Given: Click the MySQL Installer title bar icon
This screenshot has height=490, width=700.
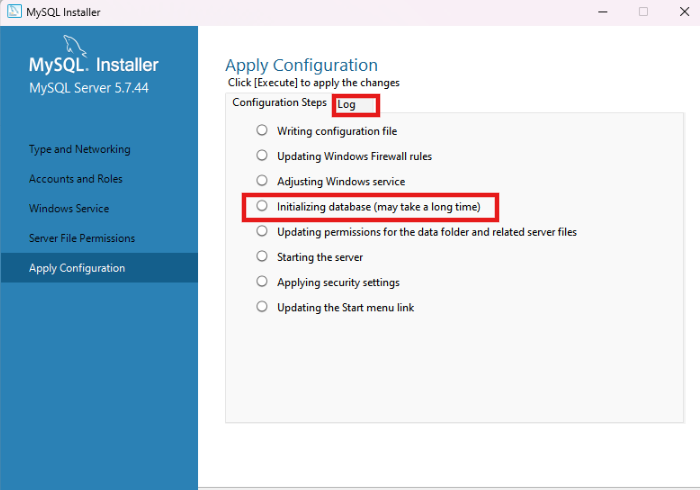Looking at the screenshot, I should [14, 11].
